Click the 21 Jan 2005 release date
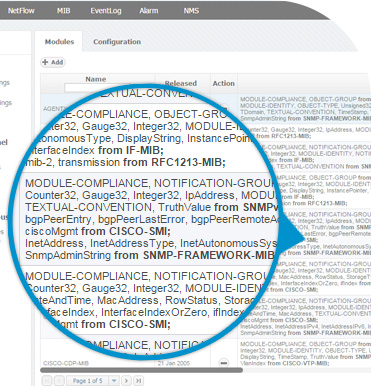The width and height of the screenshot is (371, 386). pos(174,363)
